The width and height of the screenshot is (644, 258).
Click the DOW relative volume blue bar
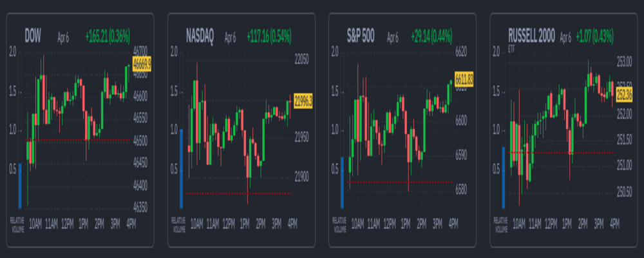point(20,186)
